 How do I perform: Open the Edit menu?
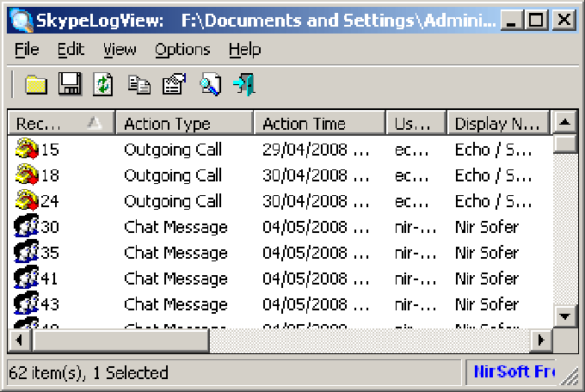point(71,50)
